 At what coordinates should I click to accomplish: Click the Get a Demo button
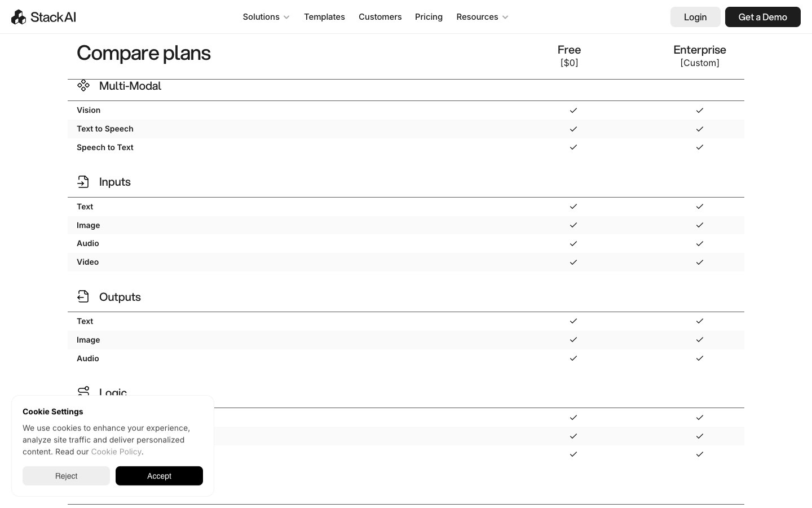click(762, 17)
